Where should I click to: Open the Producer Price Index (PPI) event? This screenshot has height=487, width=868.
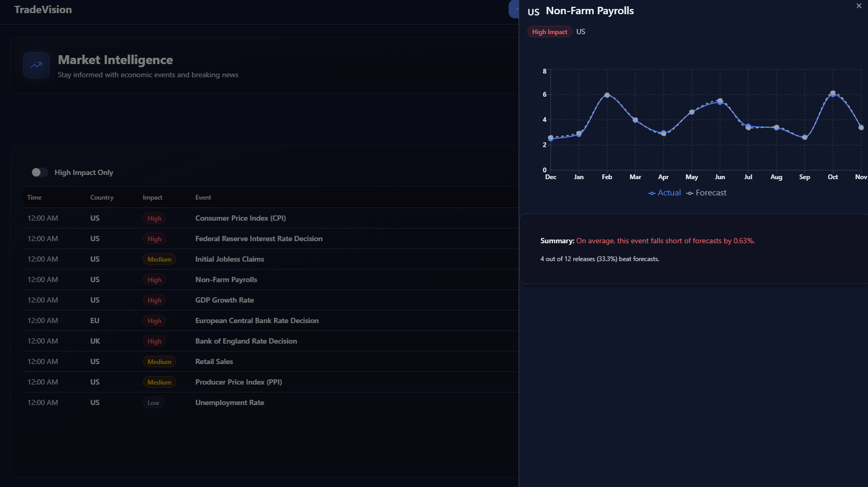pos(239,382)
